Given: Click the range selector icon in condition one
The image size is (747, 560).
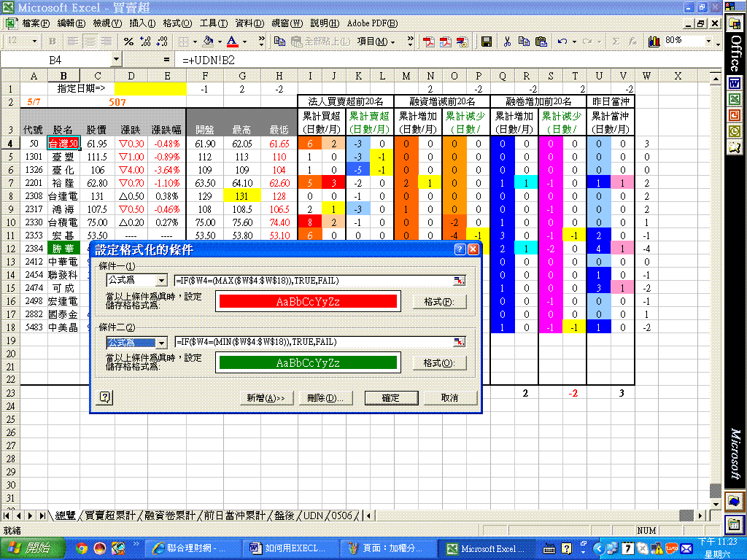Looking at the screenshot, I should tap(459, 281).
